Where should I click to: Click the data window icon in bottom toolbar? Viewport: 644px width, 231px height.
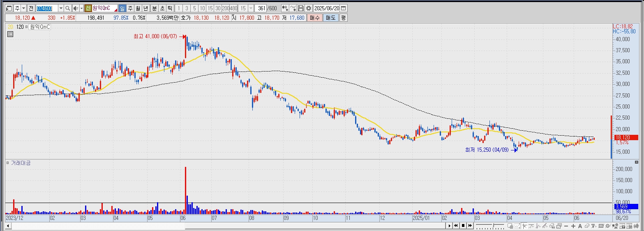click(510, 226)
